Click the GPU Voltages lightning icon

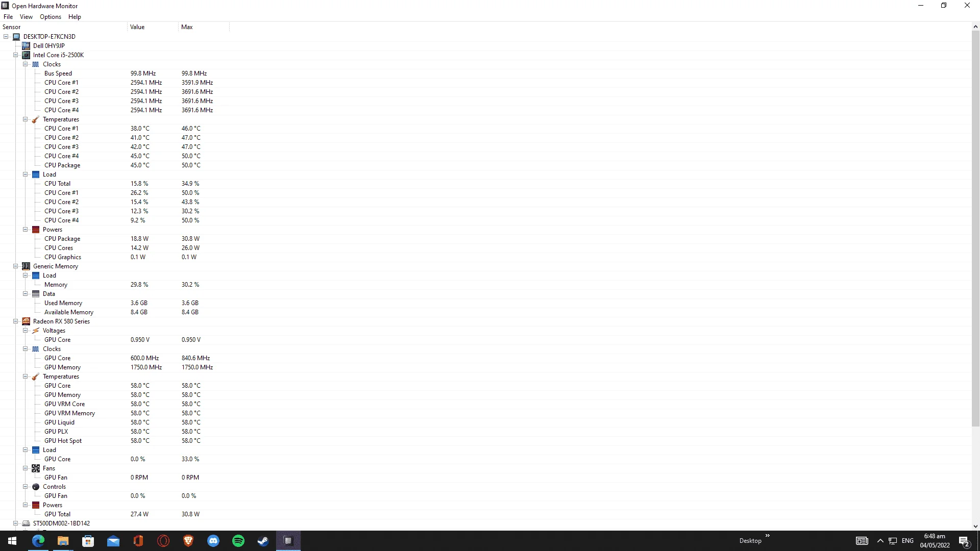point(36,331)
